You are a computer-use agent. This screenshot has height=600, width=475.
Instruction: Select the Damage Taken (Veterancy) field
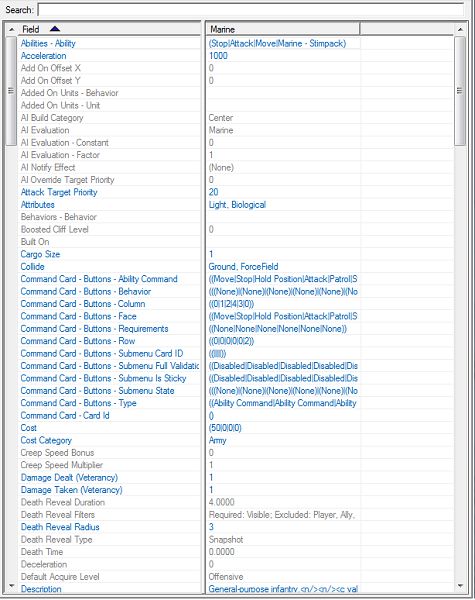[109, 490]
